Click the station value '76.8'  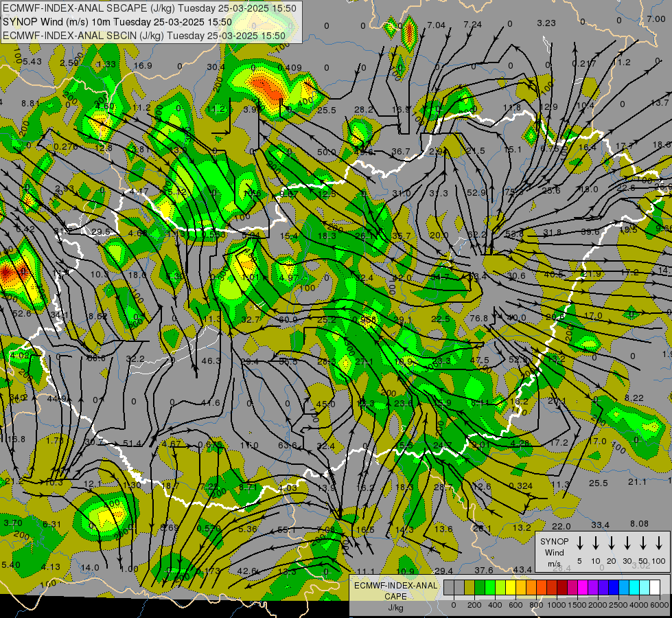coord(478,318)
